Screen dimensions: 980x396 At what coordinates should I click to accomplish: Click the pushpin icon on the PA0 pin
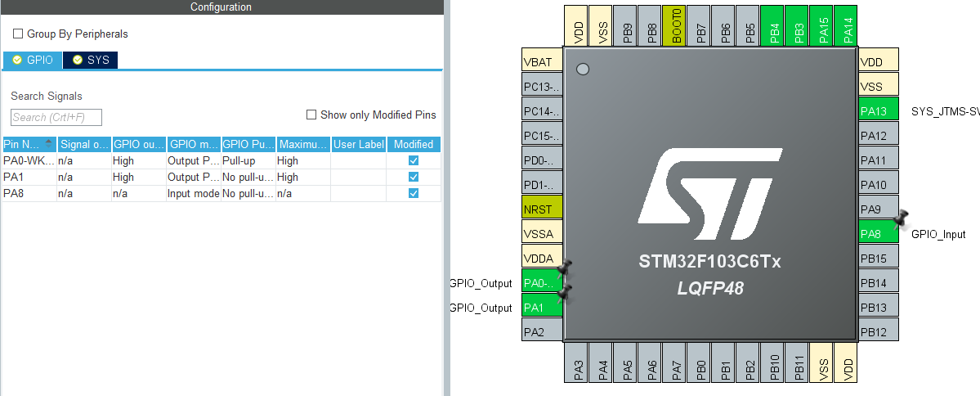(564, 269)
